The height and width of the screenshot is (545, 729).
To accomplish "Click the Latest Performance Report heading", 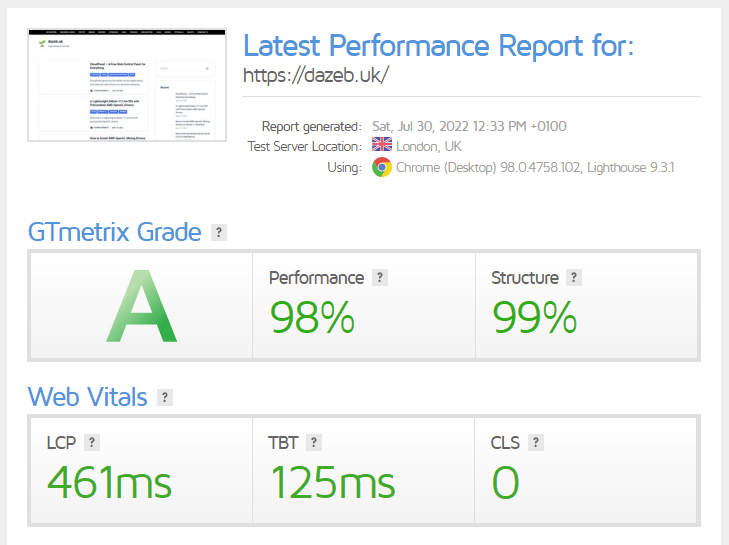I will (438, 46).
